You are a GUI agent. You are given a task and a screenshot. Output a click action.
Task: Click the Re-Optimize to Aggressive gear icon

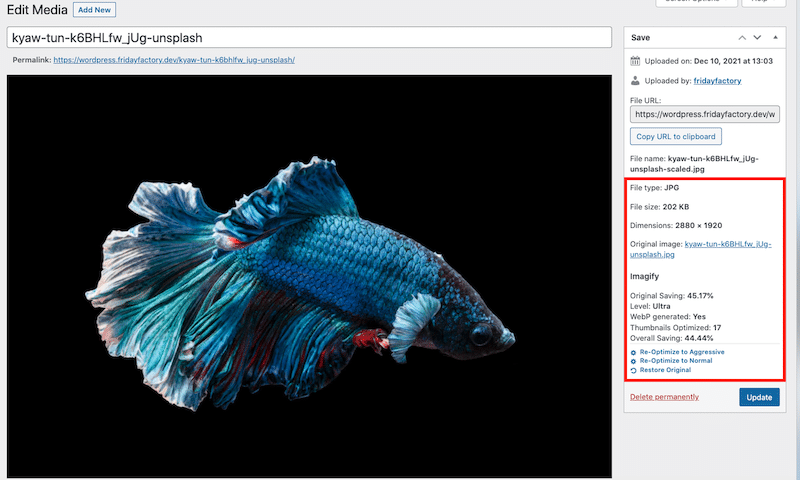634,352
